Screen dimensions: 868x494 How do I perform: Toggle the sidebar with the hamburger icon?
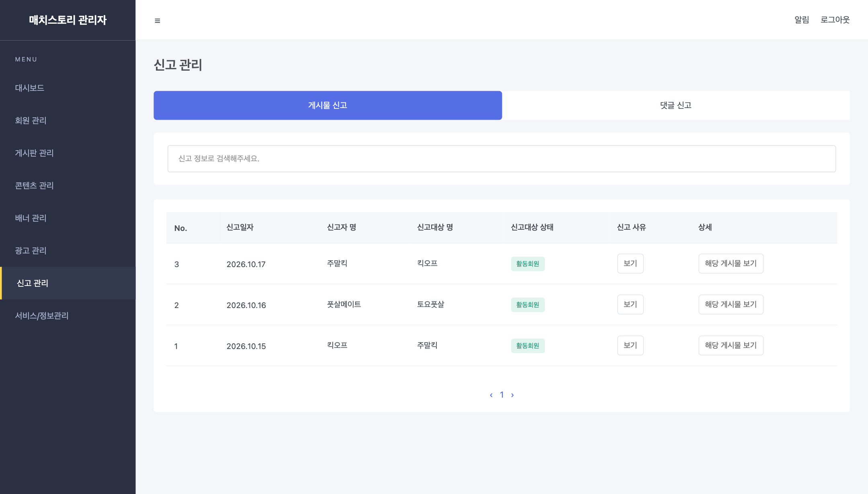pos(158,20)
